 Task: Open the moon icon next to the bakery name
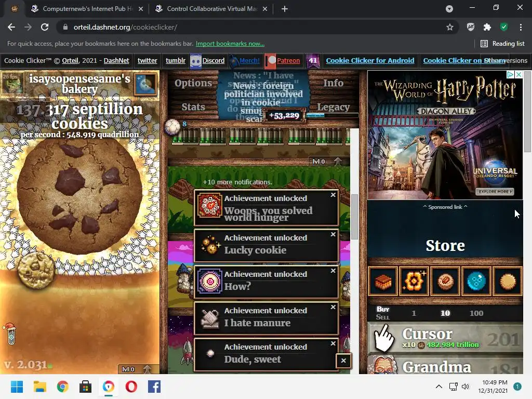tap(145, 84)
